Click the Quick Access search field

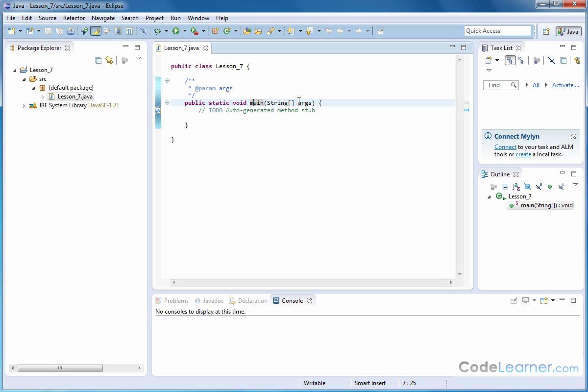point(498,31)
